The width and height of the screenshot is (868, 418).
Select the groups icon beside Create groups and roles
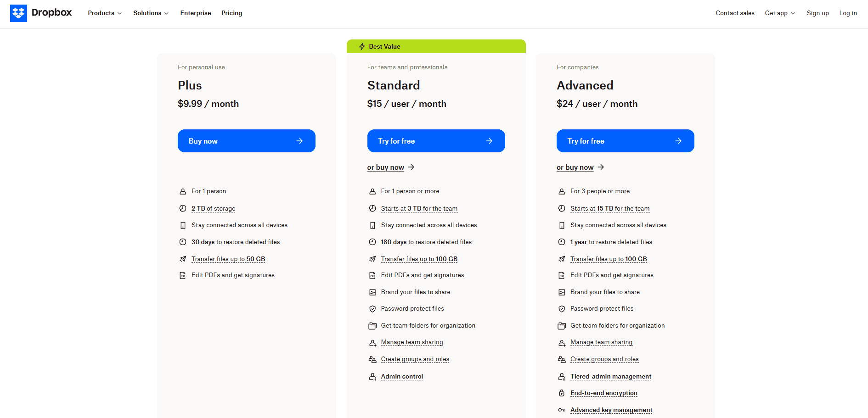click(372, 359)
